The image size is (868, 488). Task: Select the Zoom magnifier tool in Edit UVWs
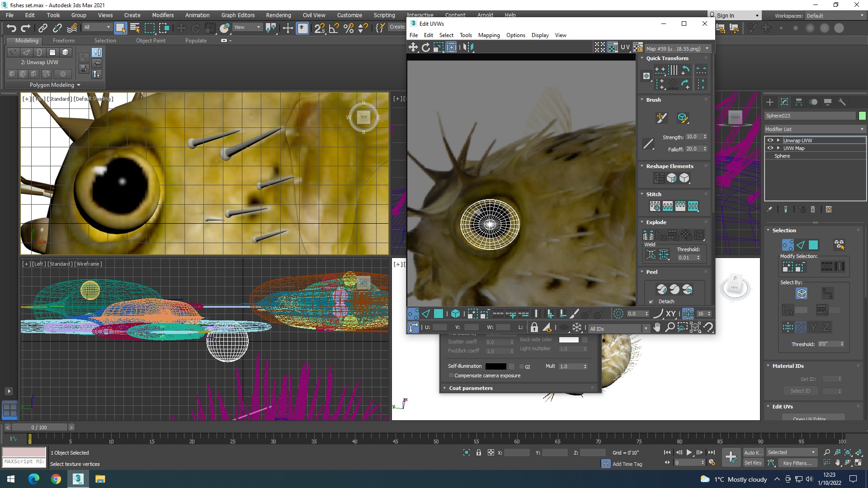[670, 327]
